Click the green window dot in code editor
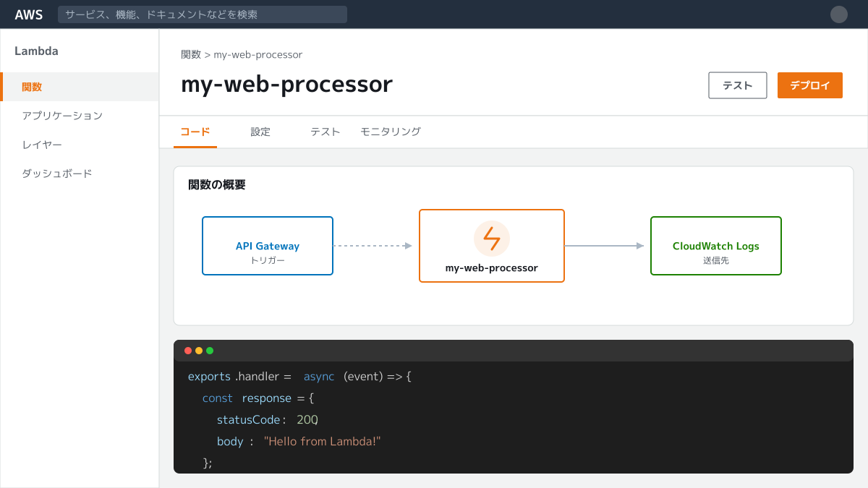Viewport: 868px width, 488px height. [x=210, y=351]
